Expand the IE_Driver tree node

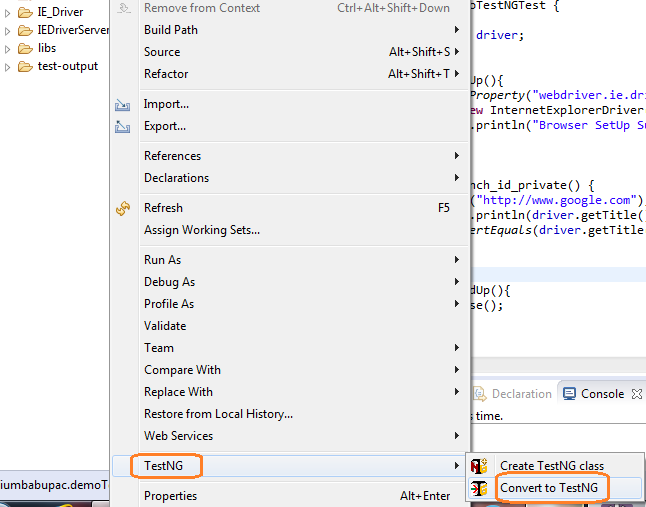(x=7, y=13)
